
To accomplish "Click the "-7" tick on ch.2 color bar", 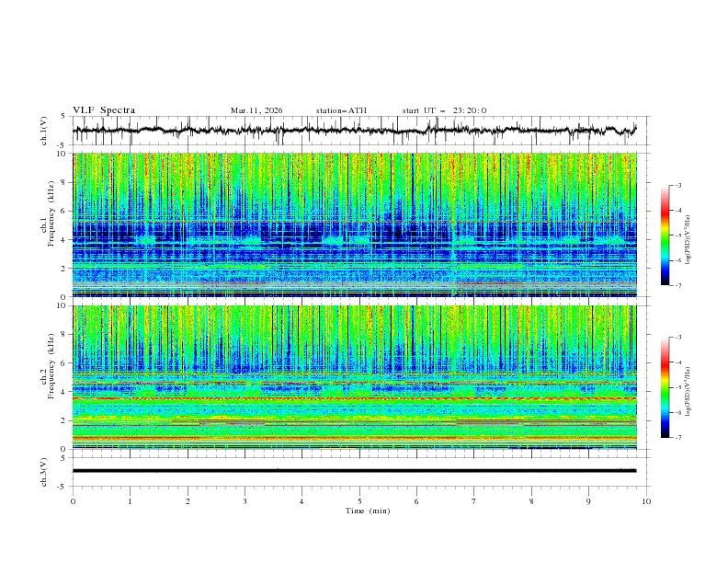I will (677, 437).
